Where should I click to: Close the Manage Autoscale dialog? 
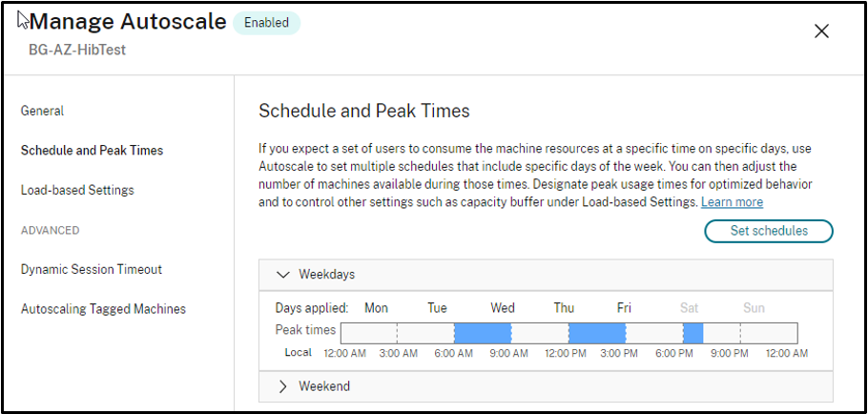[x=821, y=31]
